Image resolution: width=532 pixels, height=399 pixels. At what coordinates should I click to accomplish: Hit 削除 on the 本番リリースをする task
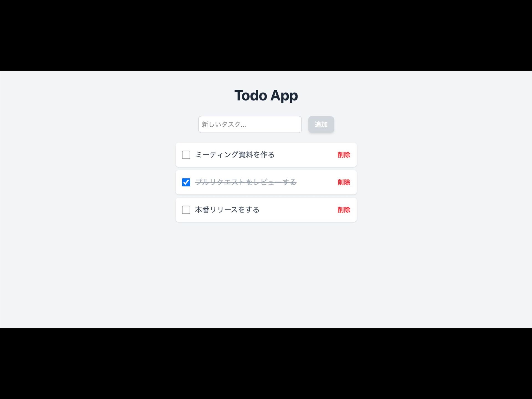coord(344,210)
